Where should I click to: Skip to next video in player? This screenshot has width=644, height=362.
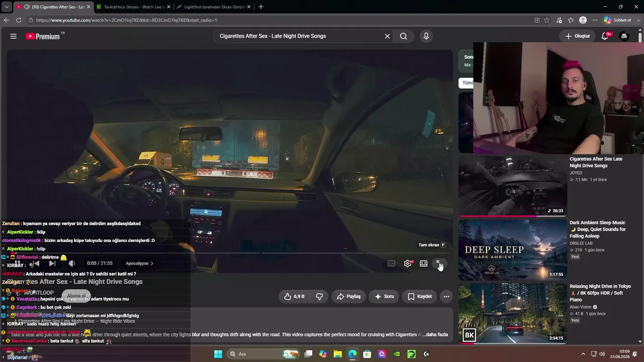[52, 263]
